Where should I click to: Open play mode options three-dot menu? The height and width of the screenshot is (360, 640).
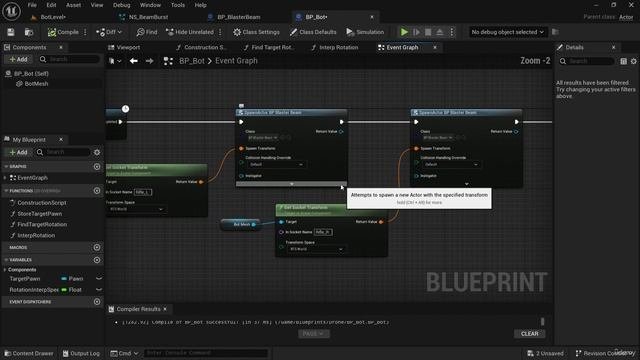pos(452,32)
